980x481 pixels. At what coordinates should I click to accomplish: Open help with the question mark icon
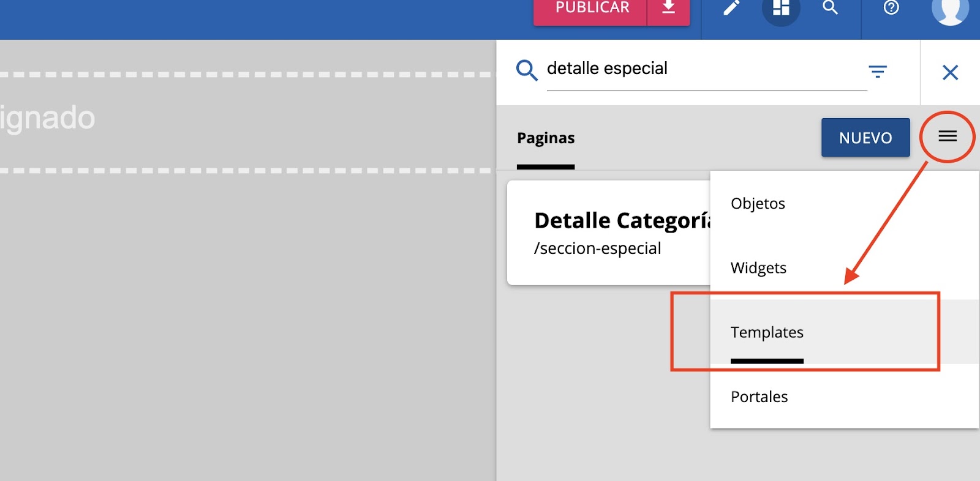(891, 9)
